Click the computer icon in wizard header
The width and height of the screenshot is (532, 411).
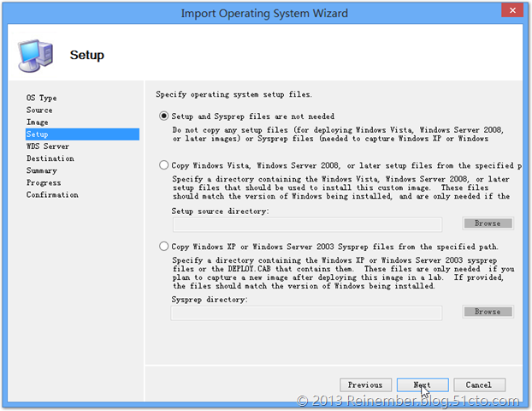(x=35, y=56)
